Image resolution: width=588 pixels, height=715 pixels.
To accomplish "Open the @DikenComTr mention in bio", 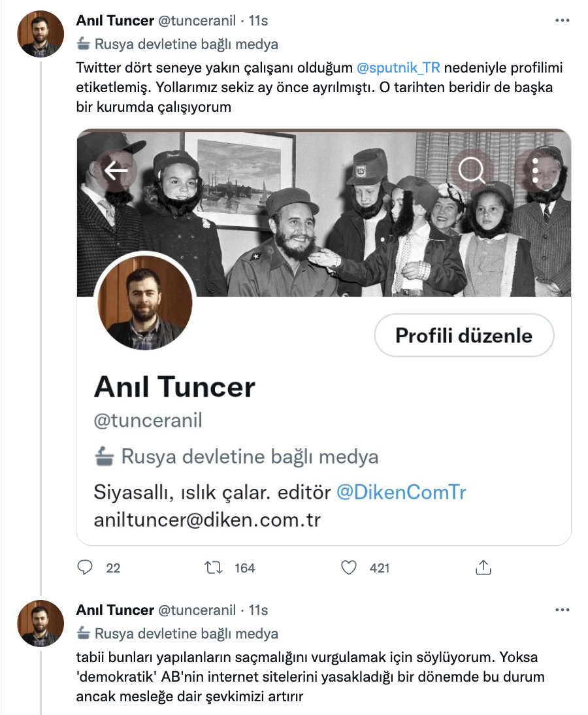I will pyautogui.click(x=401, y=492).
